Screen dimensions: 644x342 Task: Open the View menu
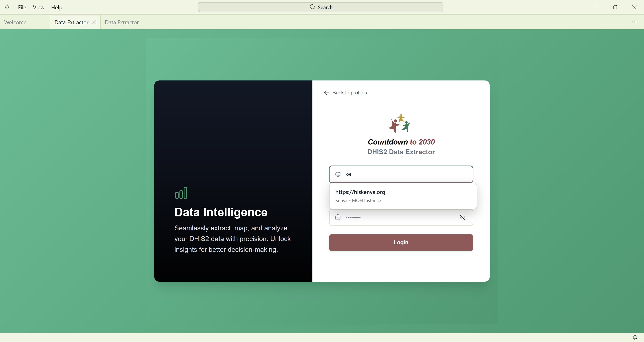point(39,8)
